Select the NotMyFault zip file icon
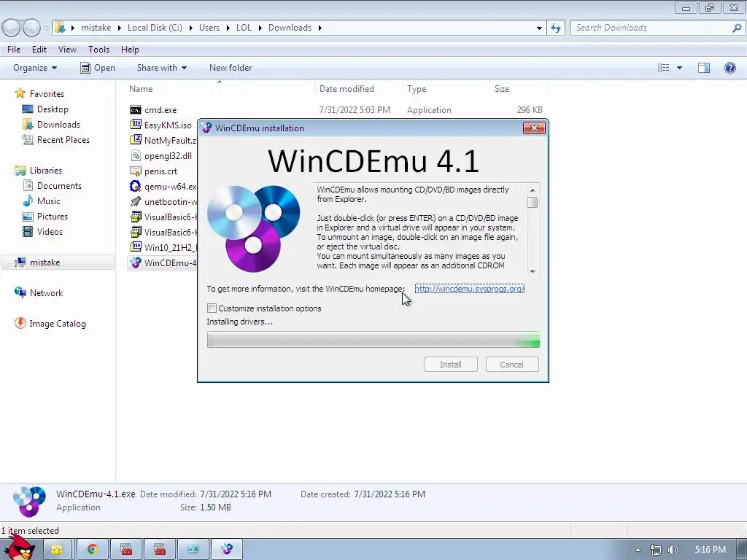The width and height of the screenshot is (747, 560). tap(136, 140)
